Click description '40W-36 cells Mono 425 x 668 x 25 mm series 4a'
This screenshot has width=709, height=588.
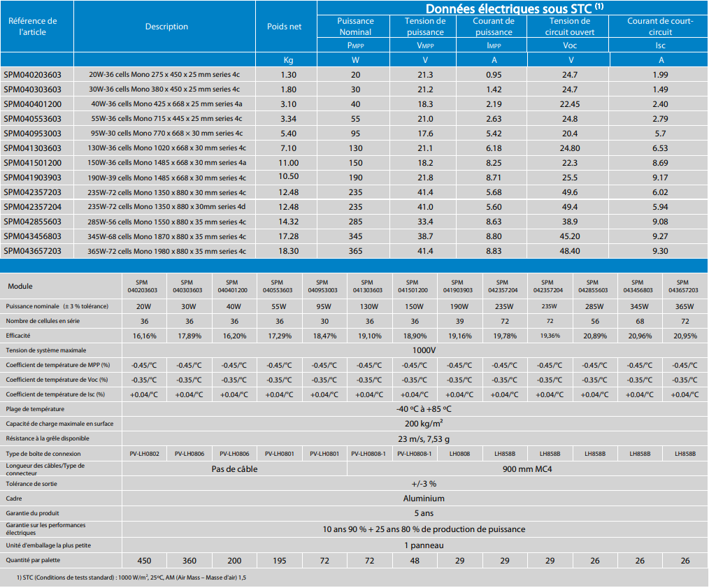tap(166, 104)
